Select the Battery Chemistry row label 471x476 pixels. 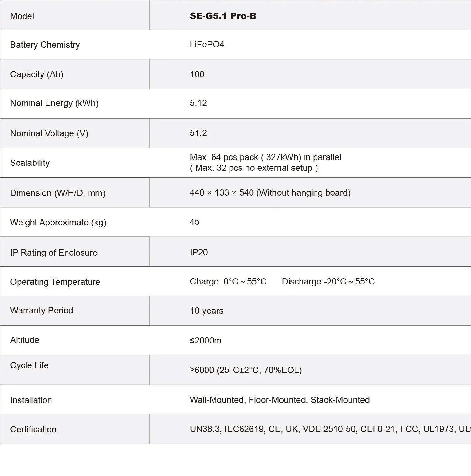(45, 45)
